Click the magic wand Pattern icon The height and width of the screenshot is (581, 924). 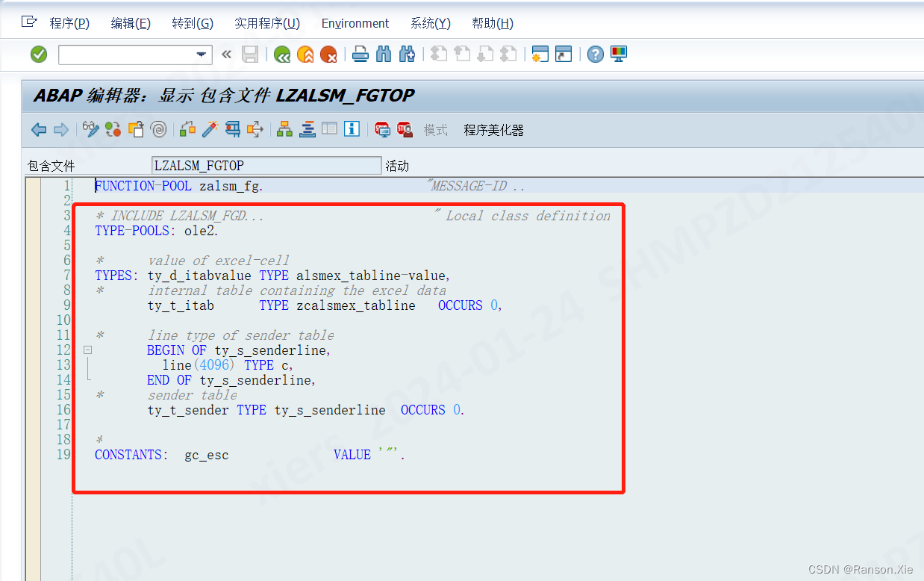pyautogui.click(x=210, y=129)
